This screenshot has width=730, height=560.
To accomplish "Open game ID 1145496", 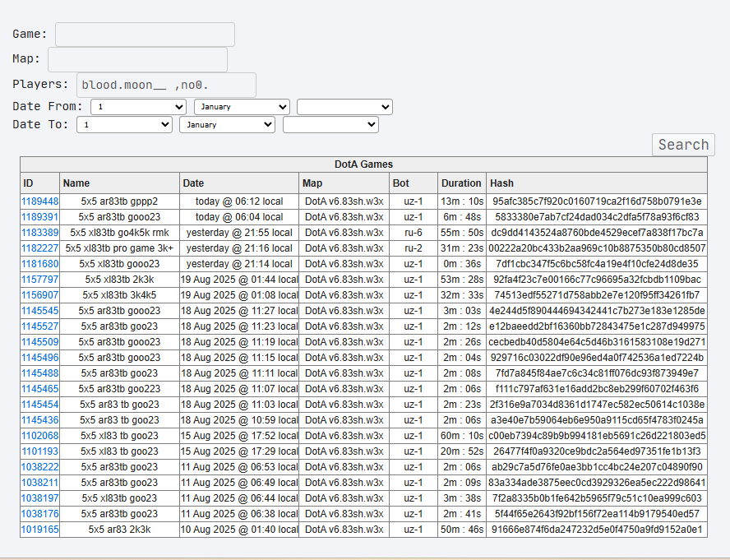I will 40,358.
